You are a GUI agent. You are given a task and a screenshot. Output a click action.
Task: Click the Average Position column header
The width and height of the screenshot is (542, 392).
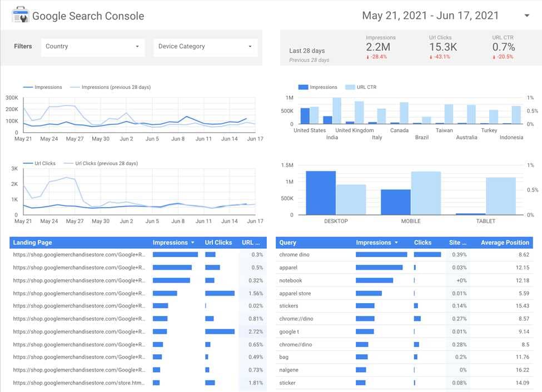pyautogui.click(x=505, y=243)
